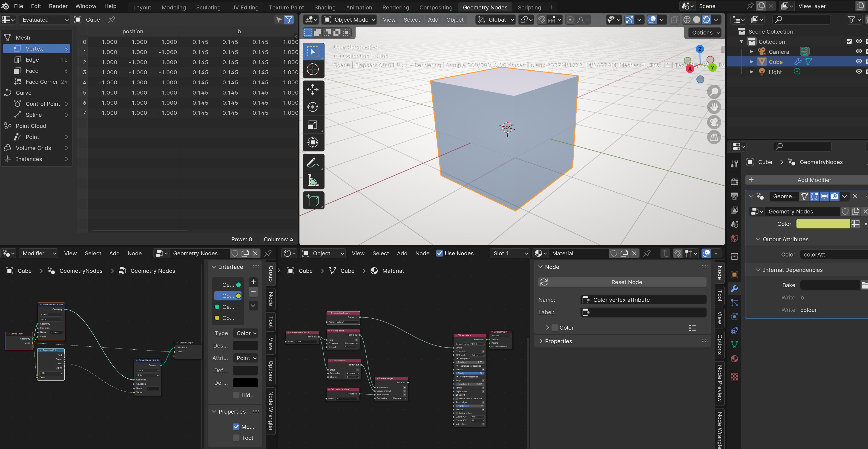Select the 3D Cursor tool
Screen dimensions: 868x449
click(313, 69)
